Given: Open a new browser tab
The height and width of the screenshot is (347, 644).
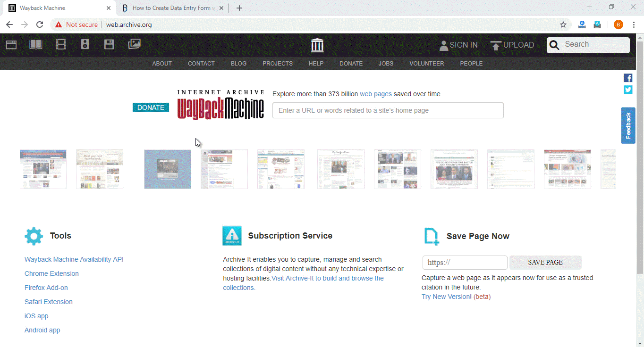Looking at the screenshot, I should tap(239, 8).
